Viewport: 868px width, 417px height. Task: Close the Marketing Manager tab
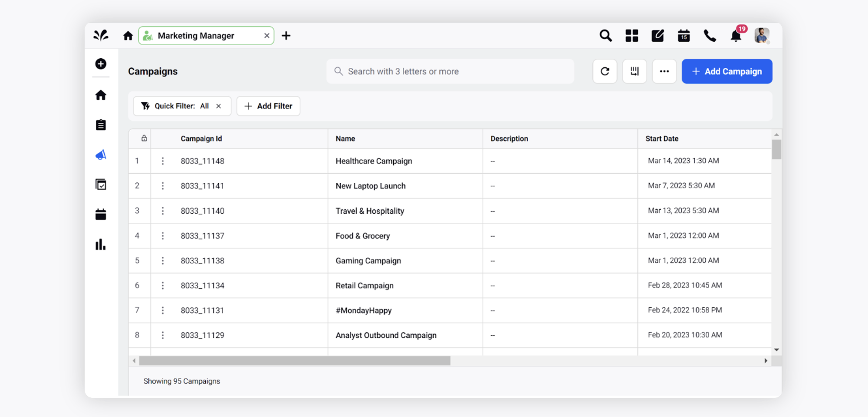(267, 36)
